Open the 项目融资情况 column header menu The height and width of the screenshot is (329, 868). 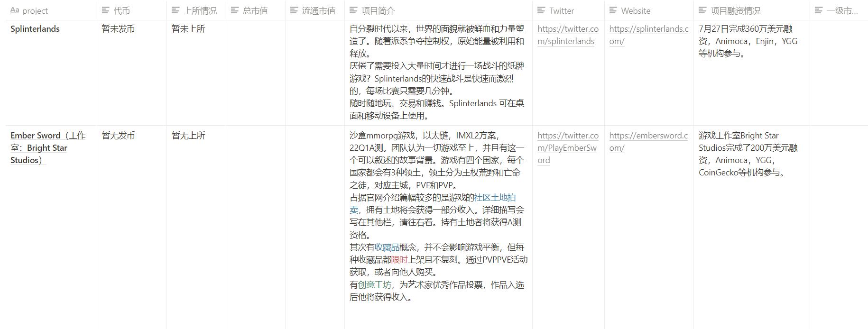coord(752,10)
